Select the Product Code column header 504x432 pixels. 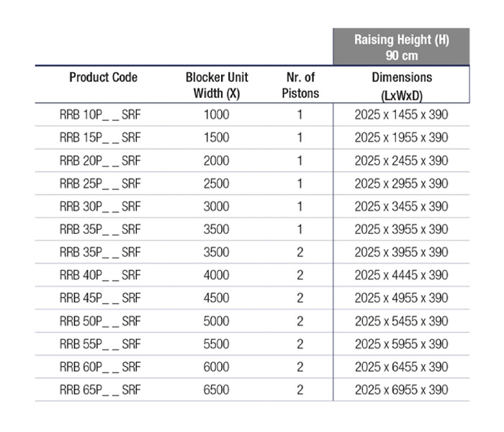(x=103, y=78)
